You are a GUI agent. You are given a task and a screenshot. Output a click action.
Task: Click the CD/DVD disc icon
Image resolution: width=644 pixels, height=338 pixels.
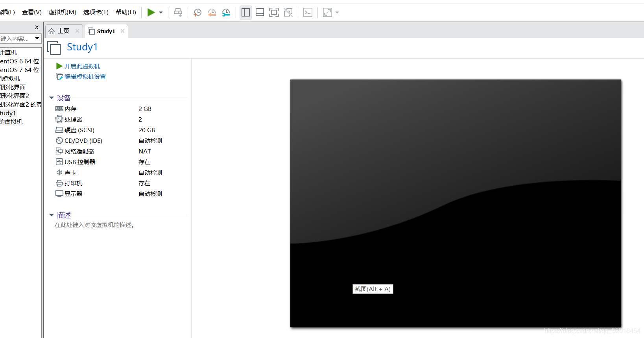coord(59,140)
